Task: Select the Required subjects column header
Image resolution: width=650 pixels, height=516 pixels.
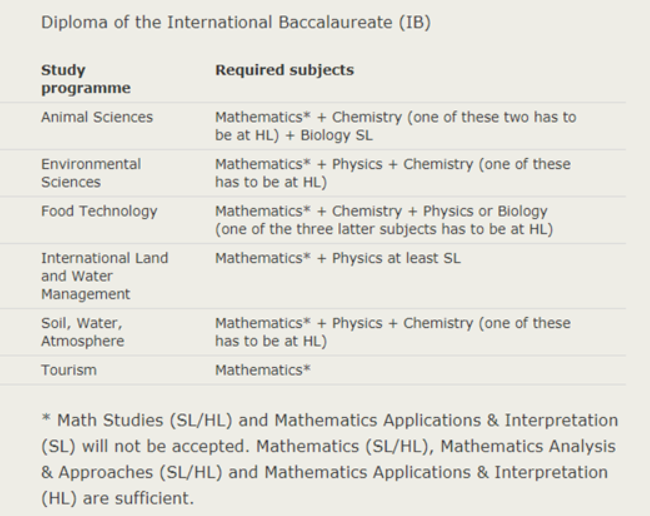Action: tap(284, 70)
